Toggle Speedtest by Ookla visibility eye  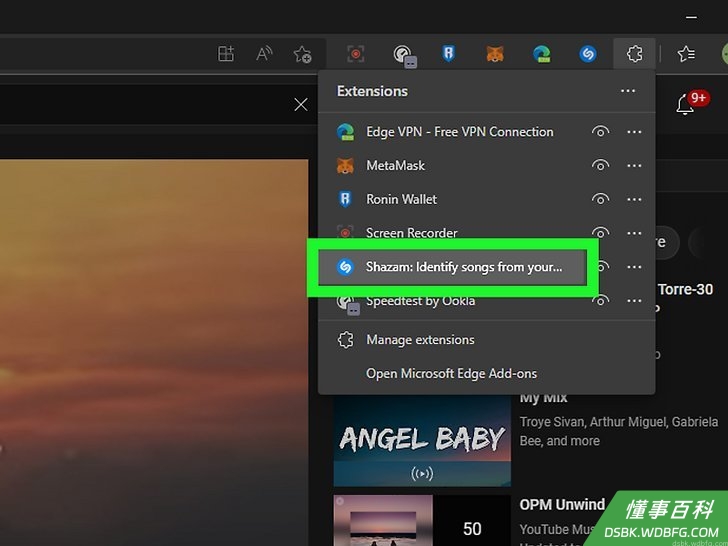click(600, 301)
